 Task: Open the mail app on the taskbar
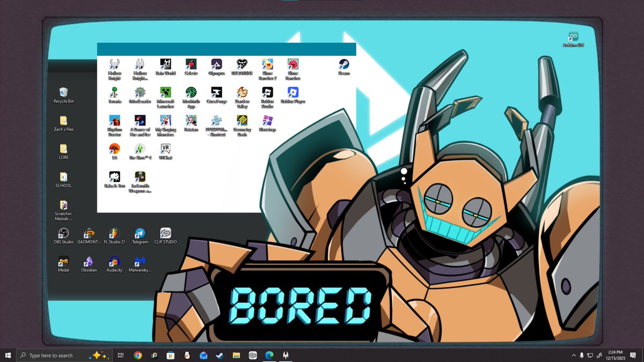click(203, 355)
